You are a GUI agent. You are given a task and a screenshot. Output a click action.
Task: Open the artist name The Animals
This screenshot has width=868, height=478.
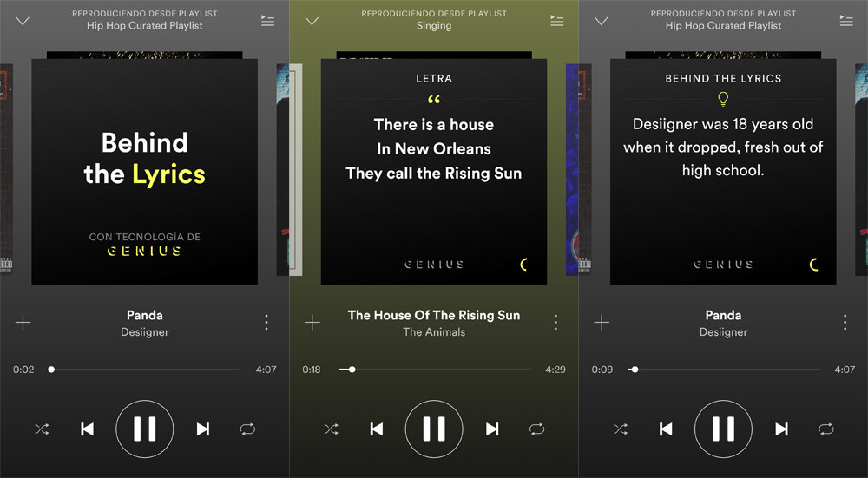point(434,332)
